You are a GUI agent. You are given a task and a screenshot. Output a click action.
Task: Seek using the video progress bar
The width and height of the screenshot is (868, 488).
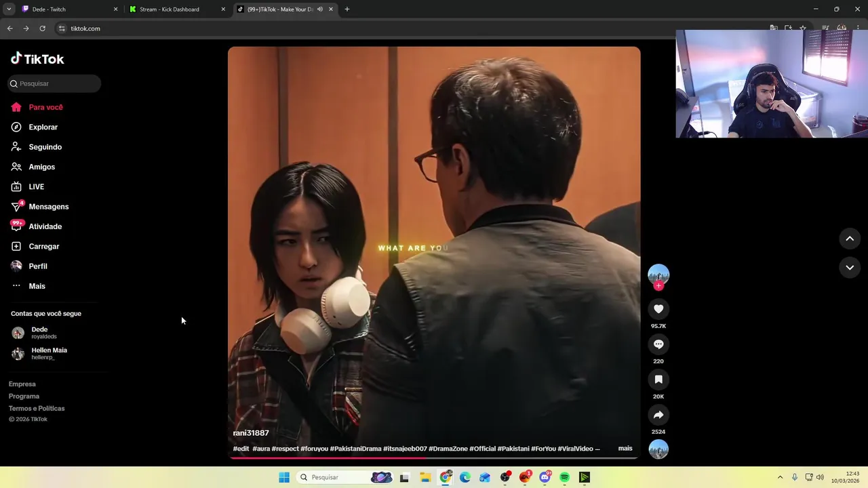coord(434,457)
